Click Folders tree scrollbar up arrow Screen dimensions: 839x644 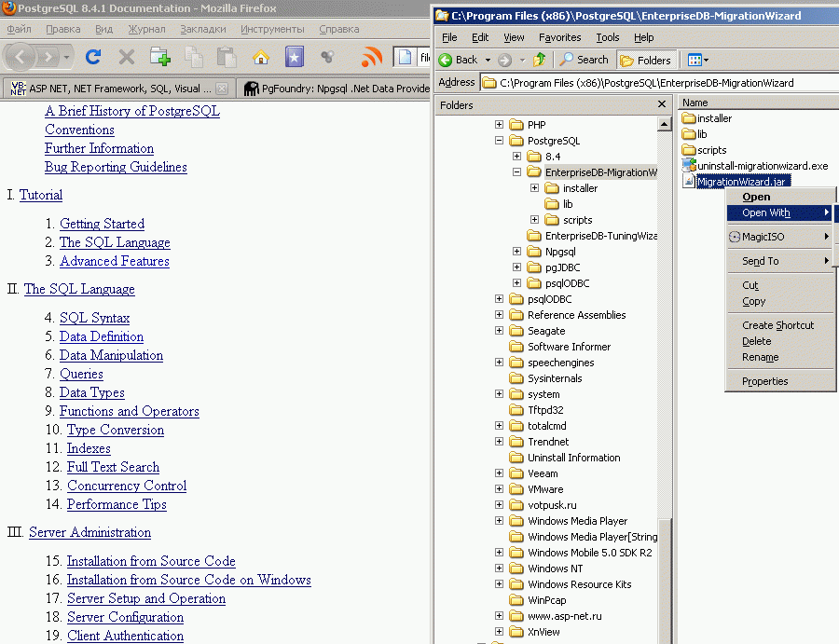(664, 124)
